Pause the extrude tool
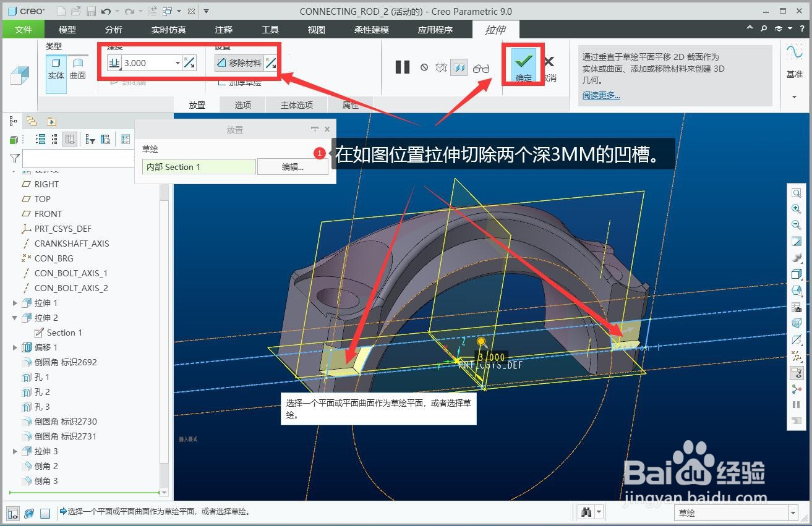The width and height of the screenshot is (812, 526). click(403, 67)
